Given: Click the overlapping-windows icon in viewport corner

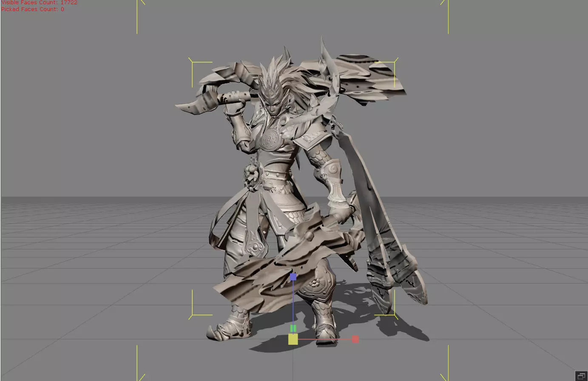Looking at the screenshot, I should pos(581,375).
